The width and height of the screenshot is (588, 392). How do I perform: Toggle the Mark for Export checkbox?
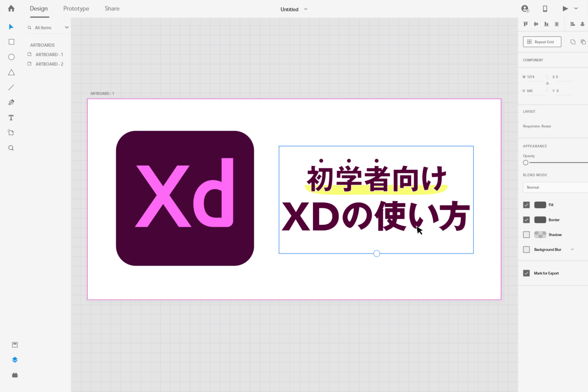[x=527, y=273]
